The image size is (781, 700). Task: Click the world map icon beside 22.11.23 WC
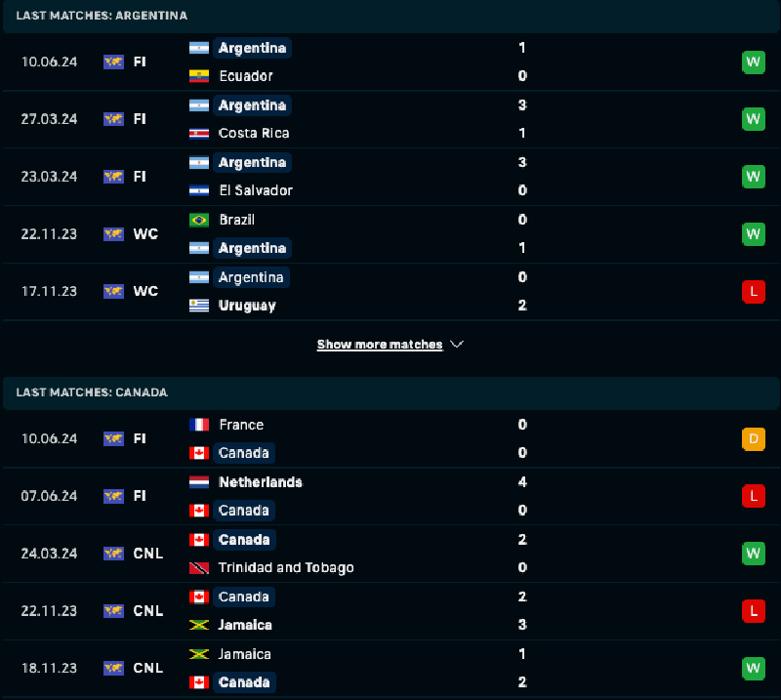click(x=113, y=234)
